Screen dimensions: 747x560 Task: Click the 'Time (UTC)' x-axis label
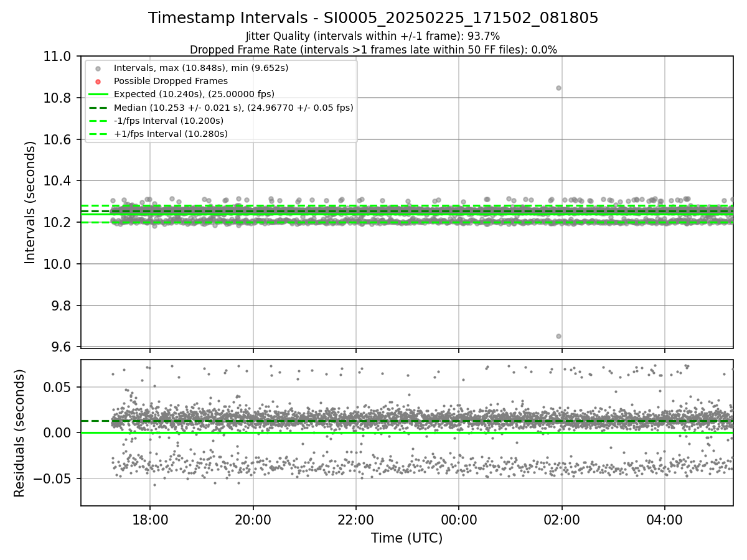[406, 538]
